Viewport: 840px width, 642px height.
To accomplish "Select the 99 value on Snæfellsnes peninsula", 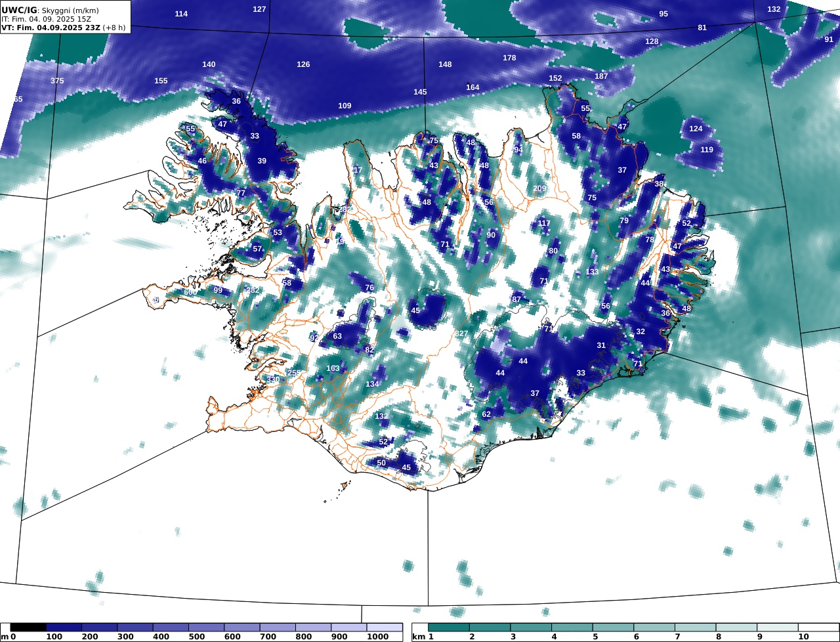I will coord(218,290).
